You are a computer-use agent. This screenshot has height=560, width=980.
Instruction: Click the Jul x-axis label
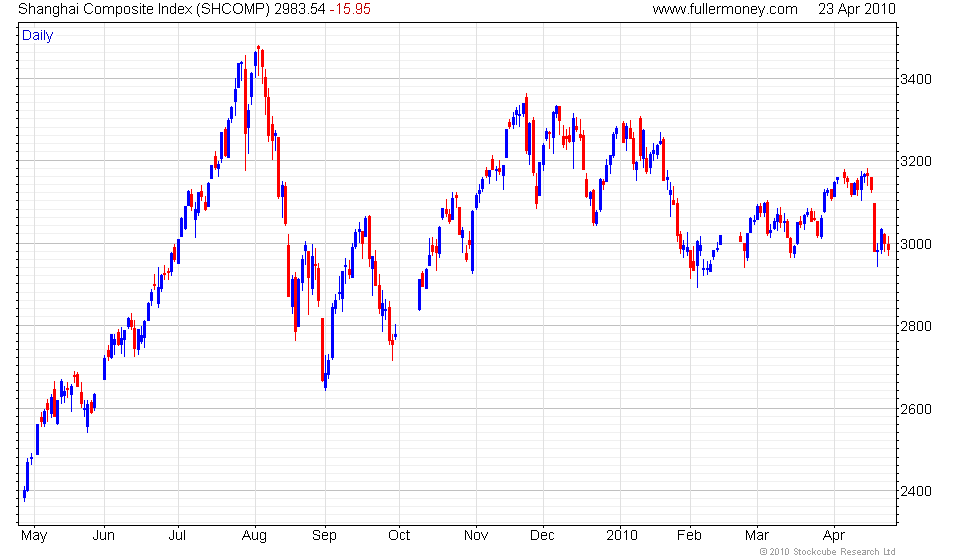[x=178, y=536]
